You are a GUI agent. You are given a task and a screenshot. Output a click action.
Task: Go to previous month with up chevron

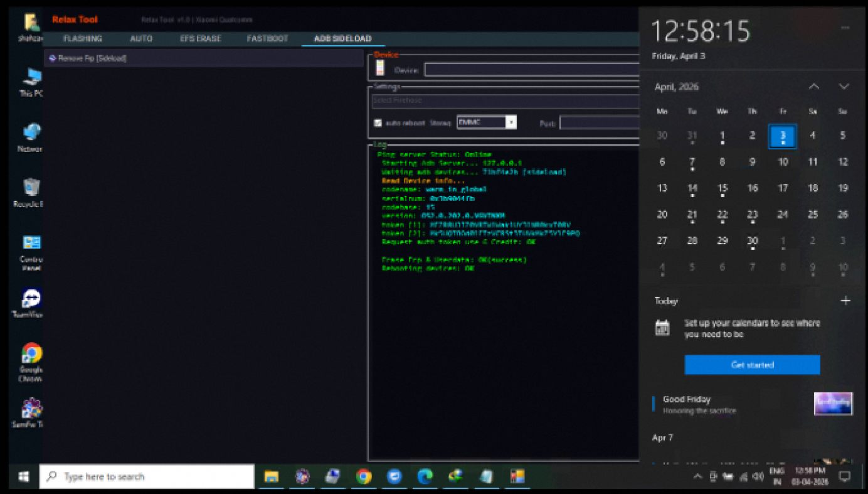coord(813,87)
